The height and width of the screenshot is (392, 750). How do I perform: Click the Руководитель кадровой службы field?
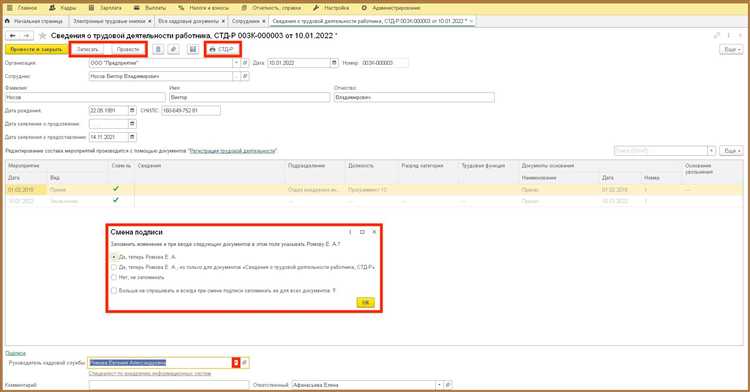(x=160, y=363)
